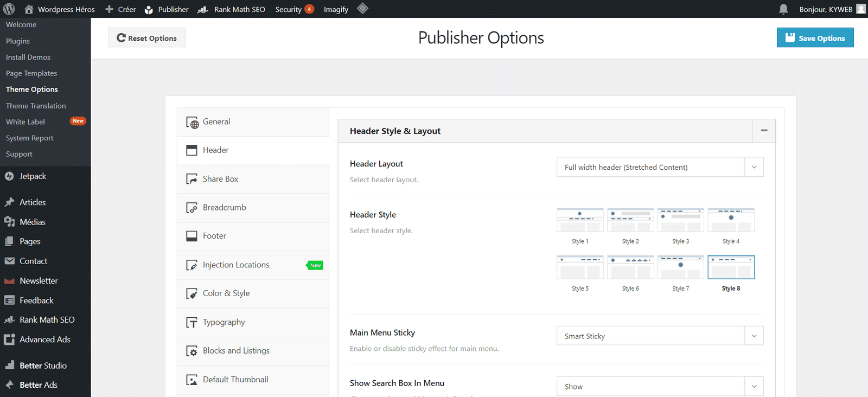Click the Share Box arrow icon
The width and height of the screenshot is (868, 397).
192,180
